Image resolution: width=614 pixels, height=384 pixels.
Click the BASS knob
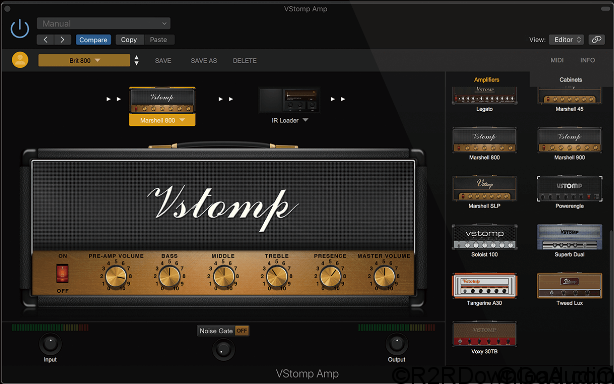(x=170, y=276)
